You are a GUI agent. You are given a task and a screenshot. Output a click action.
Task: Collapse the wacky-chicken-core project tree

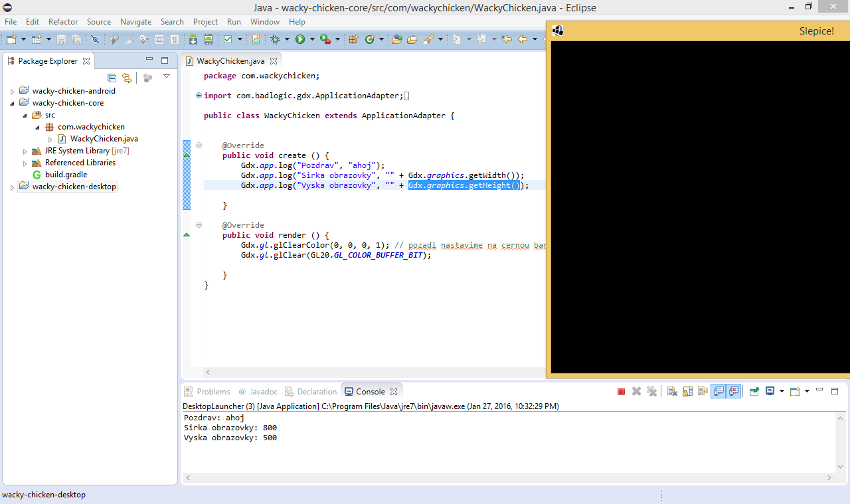12,104
